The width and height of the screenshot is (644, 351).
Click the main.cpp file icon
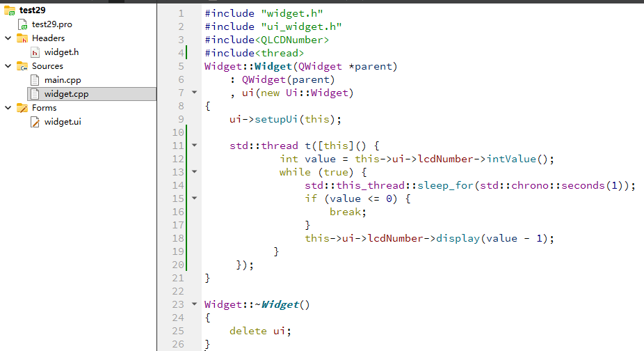pyautogui.click(x=35, y=80)
